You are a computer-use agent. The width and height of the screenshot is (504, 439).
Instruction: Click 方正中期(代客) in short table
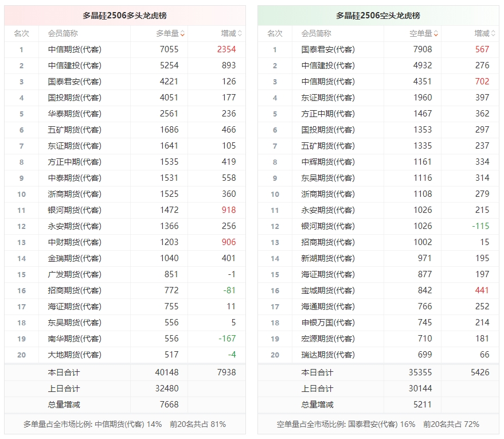click(328, 114)
